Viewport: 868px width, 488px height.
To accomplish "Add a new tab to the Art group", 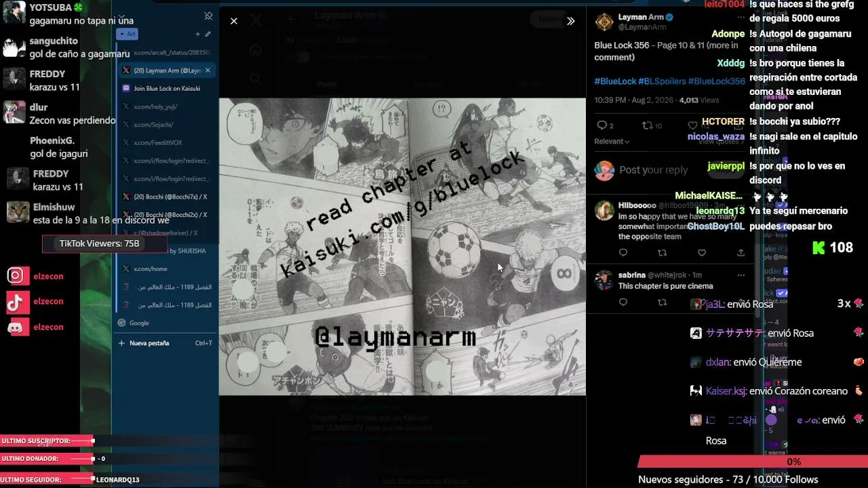I will (x=197, y=34).
